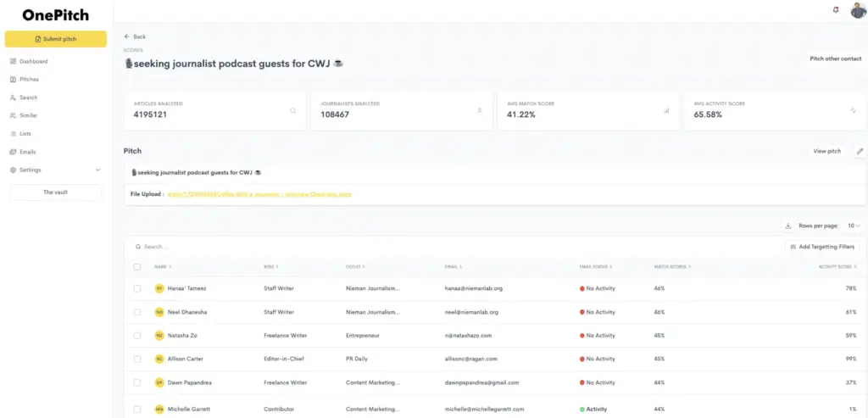This screenshot has width=868, height=418.
Task: Select Allison Carter row checkbox
Action: click(x=137, y=359)
